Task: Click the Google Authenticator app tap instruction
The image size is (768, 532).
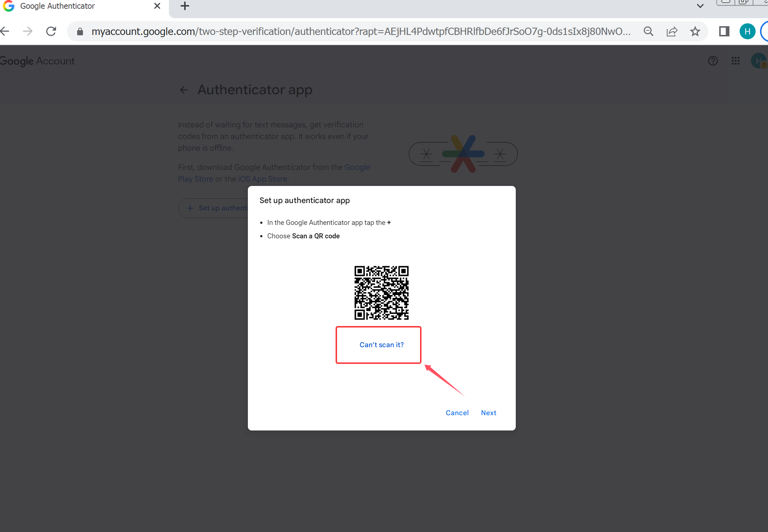Action: click(329, 223)
